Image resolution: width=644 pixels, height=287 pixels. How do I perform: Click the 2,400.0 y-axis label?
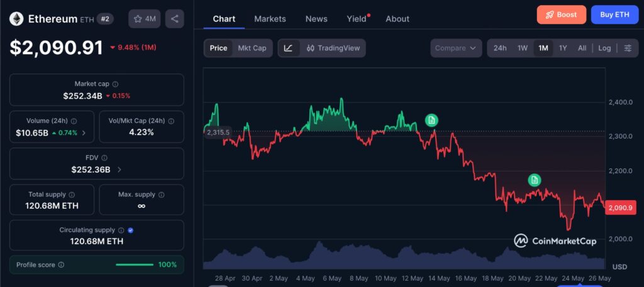point(620,102)
